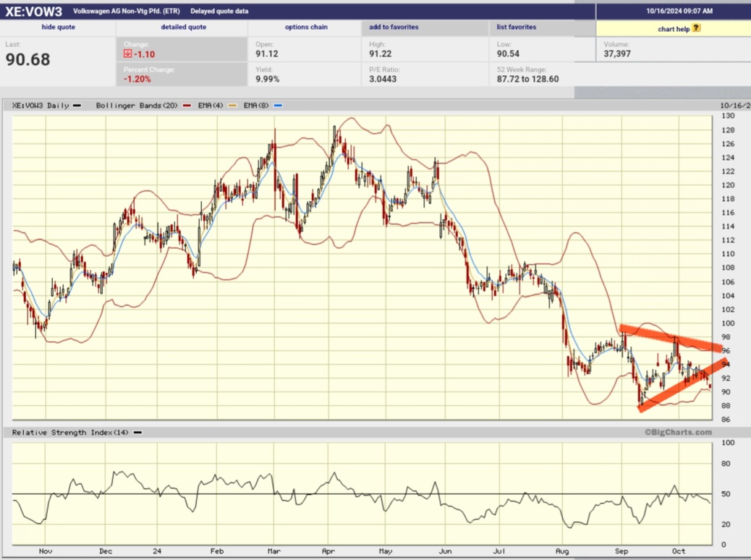Click the Last price value 90.68
Screen dimensions: 751x560
(29, 58)
